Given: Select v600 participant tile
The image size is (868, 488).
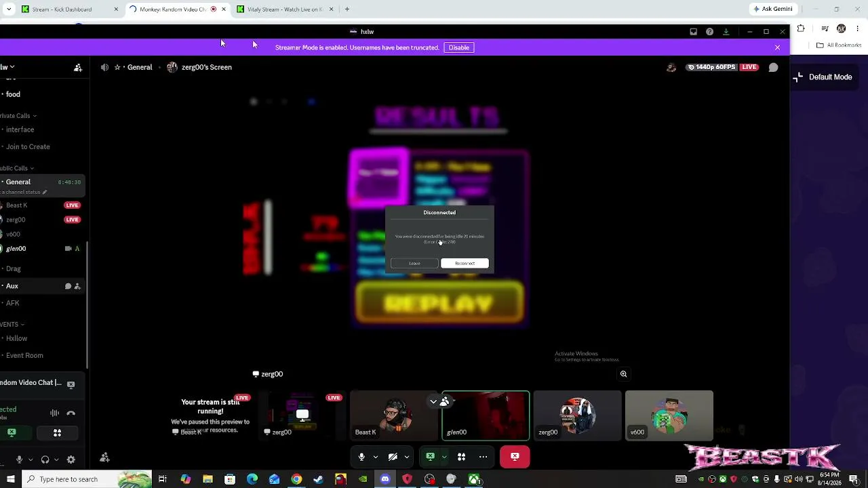Looking at the screenshot, I should pos(669,415).
